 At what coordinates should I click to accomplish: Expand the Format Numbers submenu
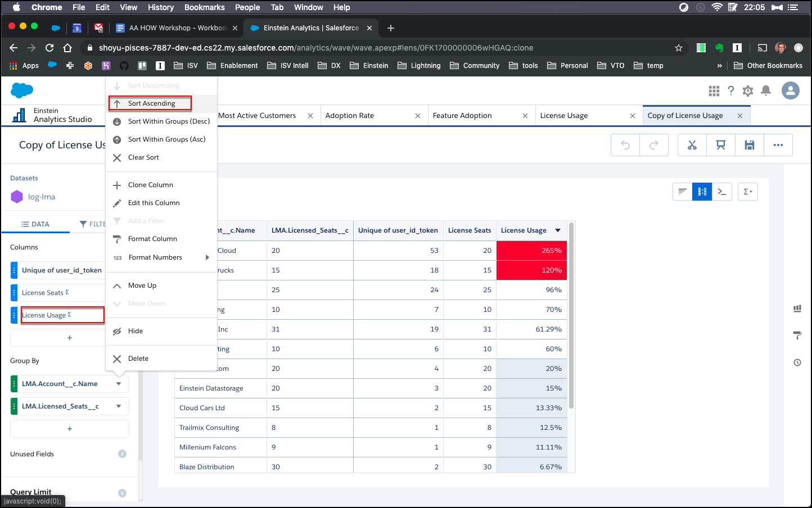pyautogui.click(x=161, y=257)
